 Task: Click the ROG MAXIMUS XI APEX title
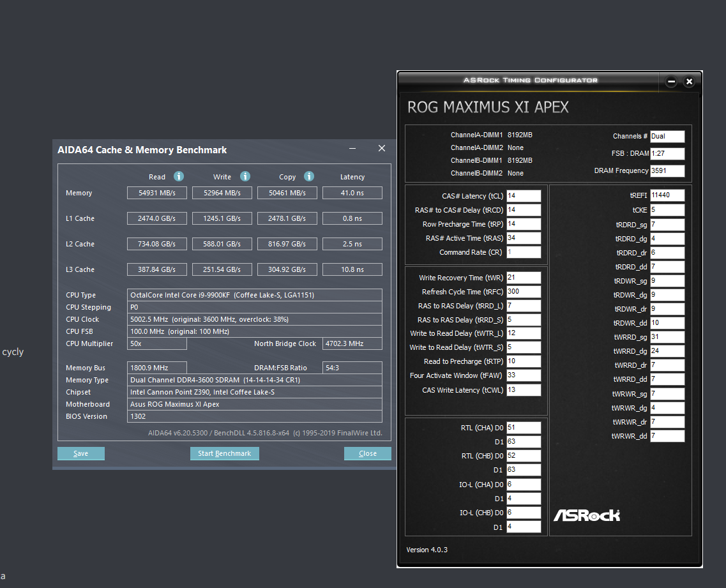pos(488,107)
